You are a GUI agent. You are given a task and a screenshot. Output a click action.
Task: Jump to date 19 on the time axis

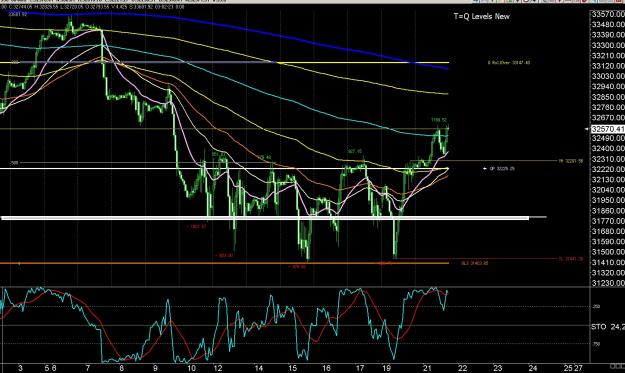386,368
